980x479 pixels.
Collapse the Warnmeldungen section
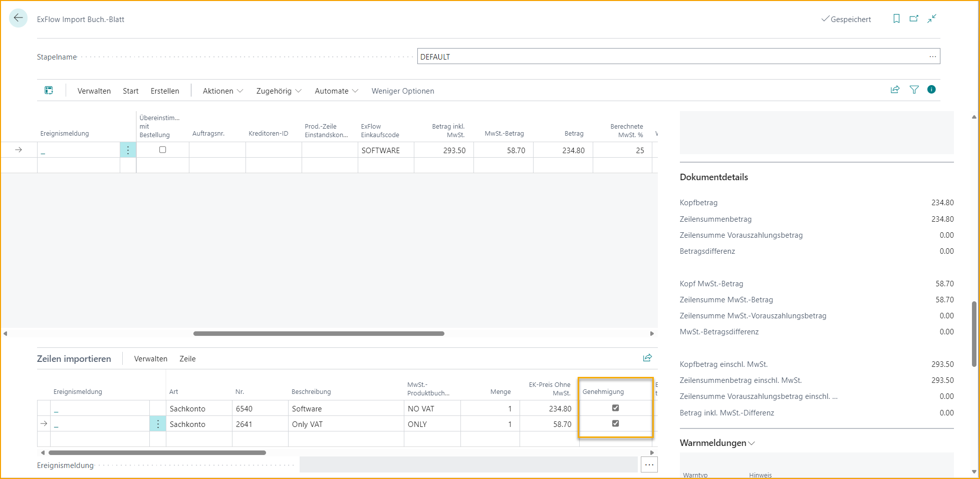[717, 443]
